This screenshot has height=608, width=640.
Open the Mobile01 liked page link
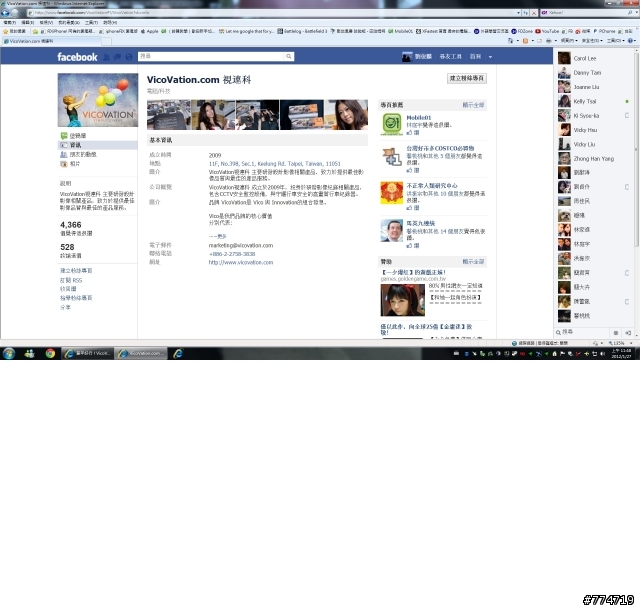click(418, 118)
